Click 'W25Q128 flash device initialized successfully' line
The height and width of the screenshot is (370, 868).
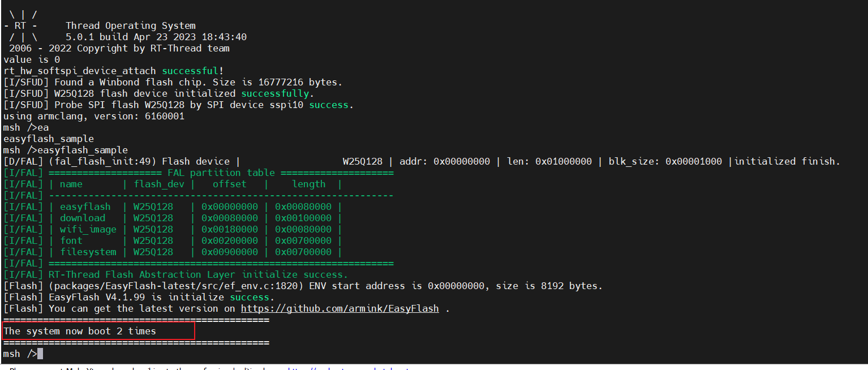(x=159, y=94)
